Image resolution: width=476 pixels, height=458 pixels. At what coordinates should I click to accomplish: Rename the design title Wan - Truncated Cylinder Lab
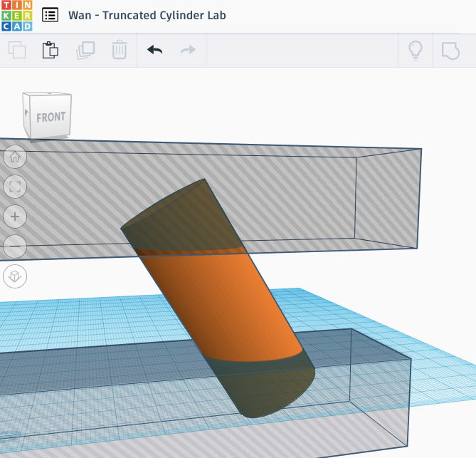(147, 15)
